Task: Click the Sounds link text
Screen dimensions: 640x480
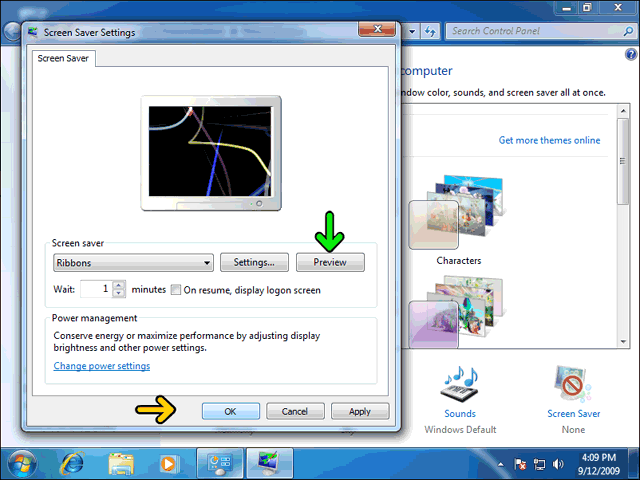Action: click(460, 413)
